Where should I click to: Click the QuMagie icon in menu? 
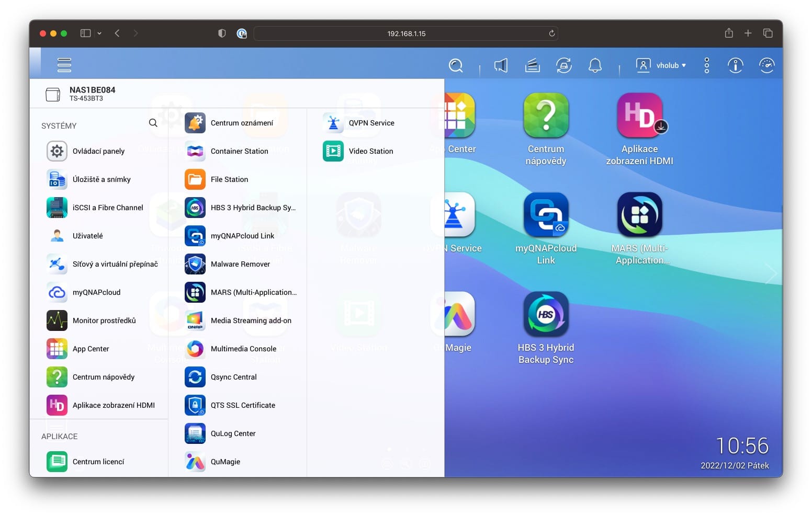point(195,462)
